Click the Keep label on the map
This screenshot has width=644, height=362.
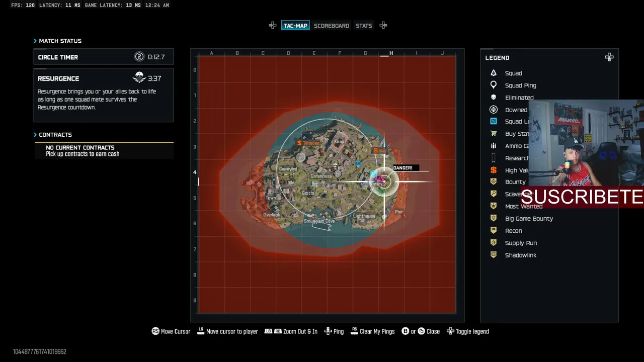click(339, 142)
